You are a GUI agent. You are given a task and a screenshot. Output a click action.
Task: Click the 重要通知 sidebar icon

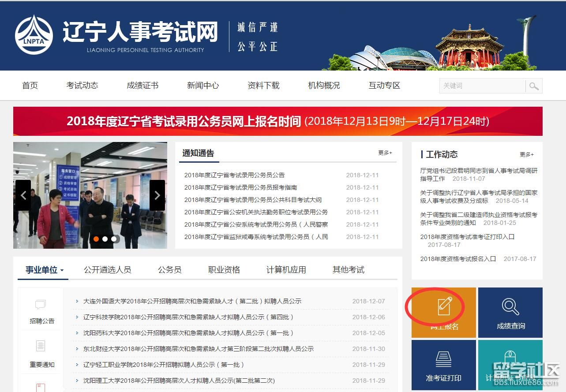[41, 346]
